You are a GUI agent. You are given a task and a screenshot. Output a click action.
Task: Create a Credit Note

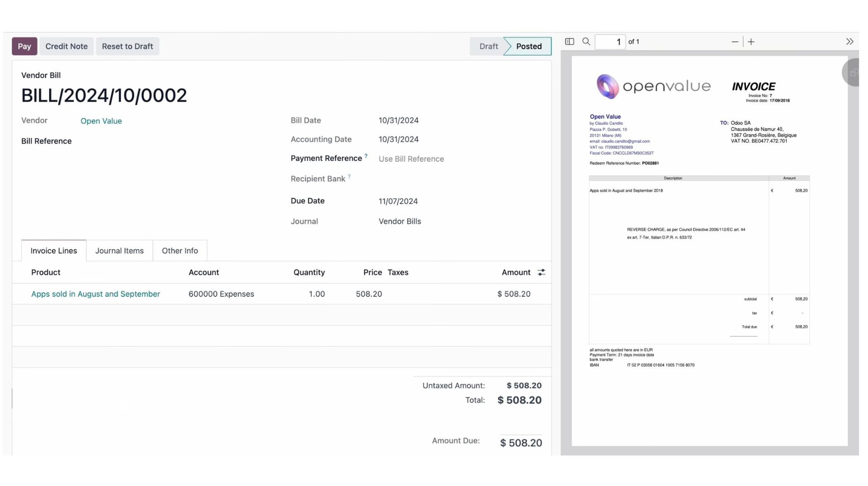click(x=66, y=46)
